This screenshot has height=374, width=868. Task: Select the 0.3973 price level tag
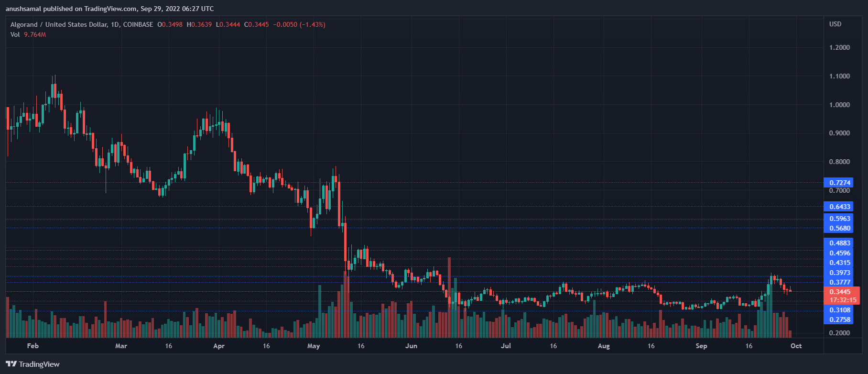[x=838, y=273]
